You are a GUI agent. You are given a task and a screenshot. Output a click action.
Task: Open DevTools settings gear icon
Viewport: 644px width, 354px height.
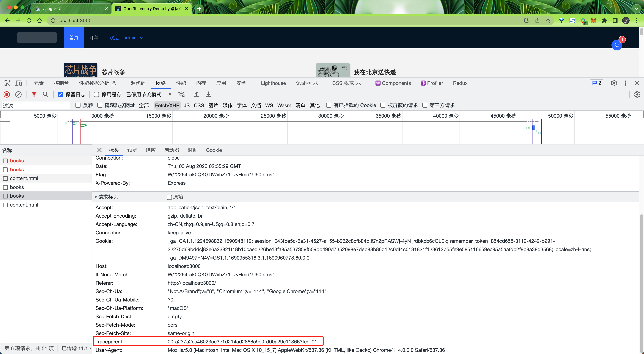614,83
